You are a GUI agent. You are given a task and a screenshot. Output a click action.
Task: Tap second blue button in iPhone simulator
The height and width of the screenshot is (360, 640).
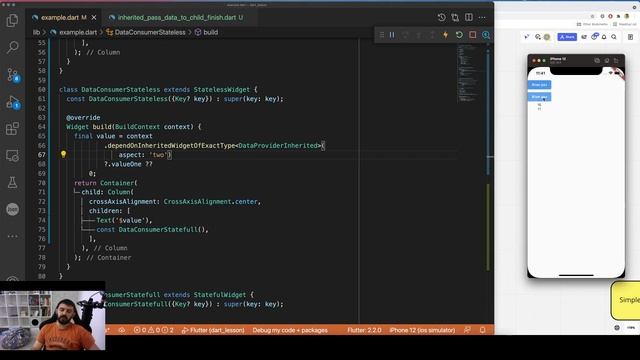539,97
